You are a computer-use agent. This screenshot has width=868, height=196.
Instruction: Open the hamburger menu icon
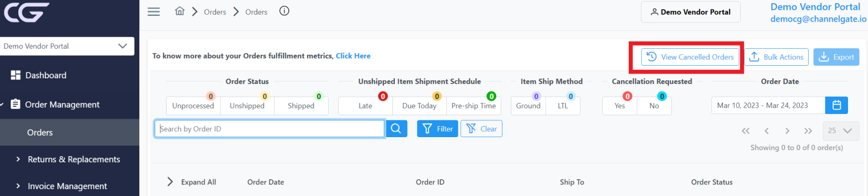pyautogui.click(x=154, y=12)
